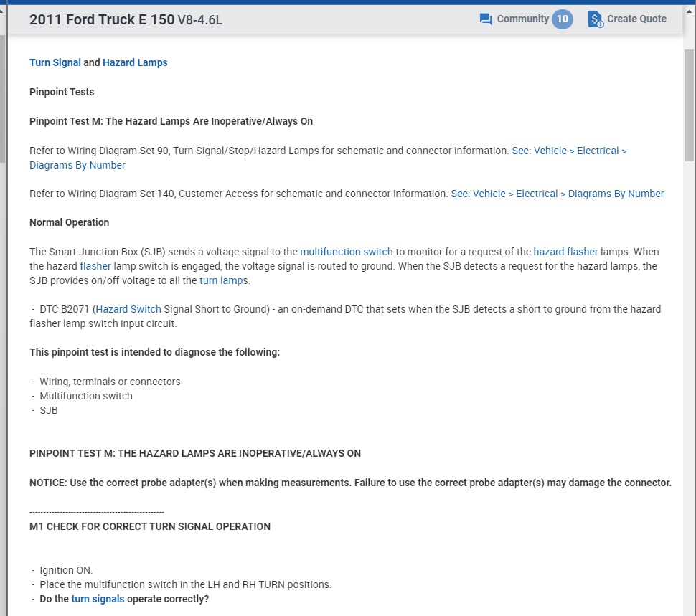The image size is (696, 616).
Task: Open the Hazard Lamps link in heading
Action: coord(135,62)
